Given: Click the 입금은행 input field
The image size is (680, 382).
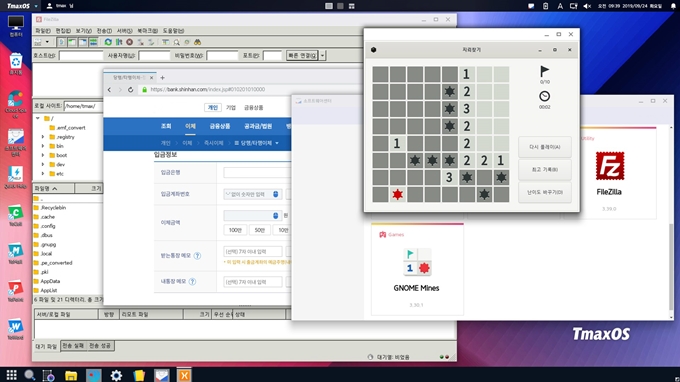Looking at the screenshot, I should [x=257, y=173].
